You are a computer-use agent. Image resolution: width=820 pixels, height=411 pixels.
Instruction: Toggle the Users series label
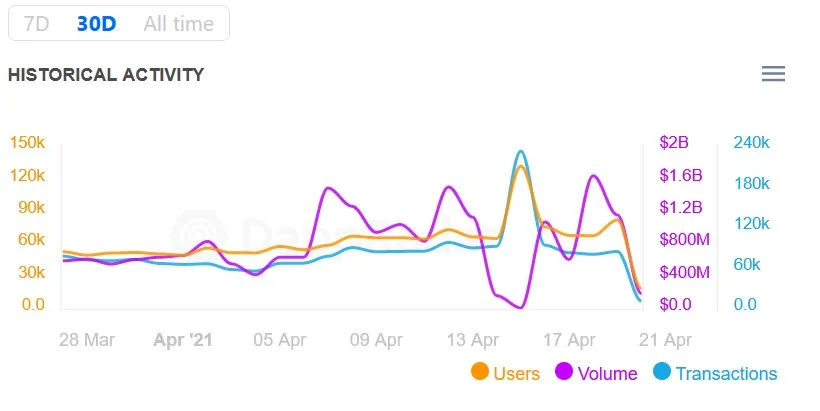point(516,374)
